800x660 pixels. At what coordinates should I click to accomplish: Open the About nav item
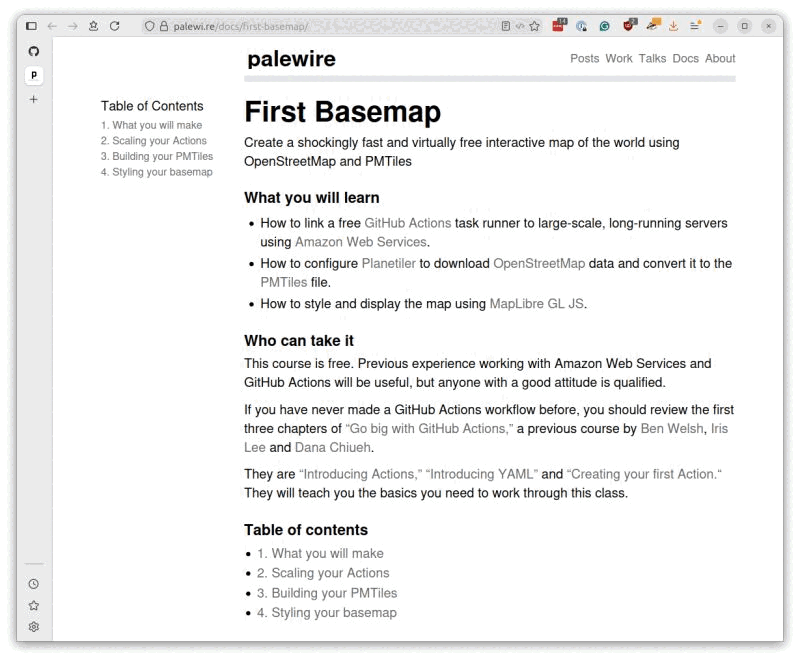pos(720,59)
